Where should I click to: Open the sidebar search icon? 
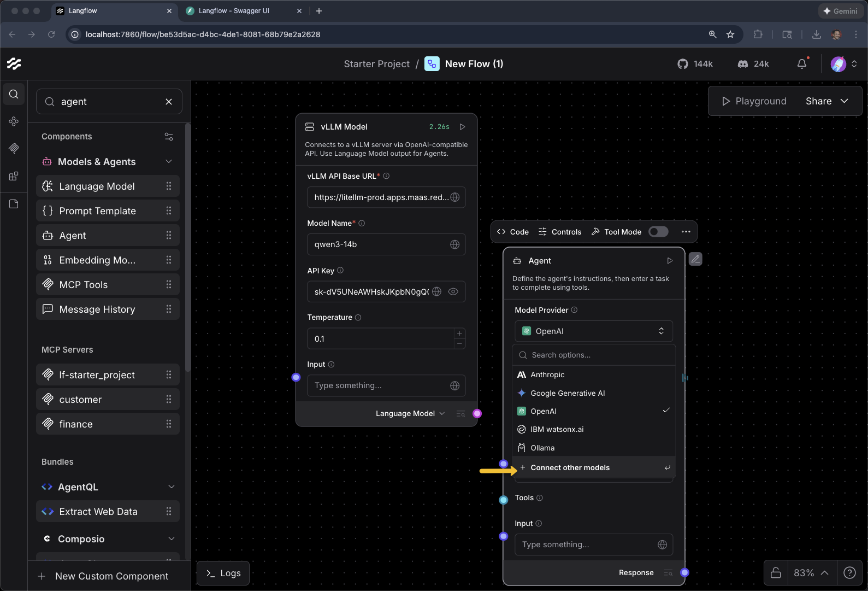click(x=14, y=94)
